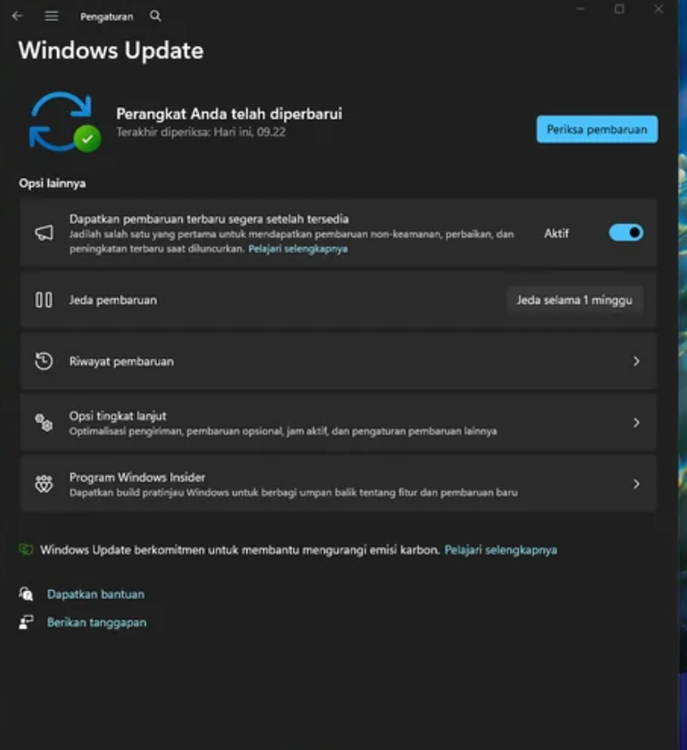Expand Opsi tingkat lanjut chevron
The width and height of the screenshot is (687, 750).
click(x=636, y=422)
